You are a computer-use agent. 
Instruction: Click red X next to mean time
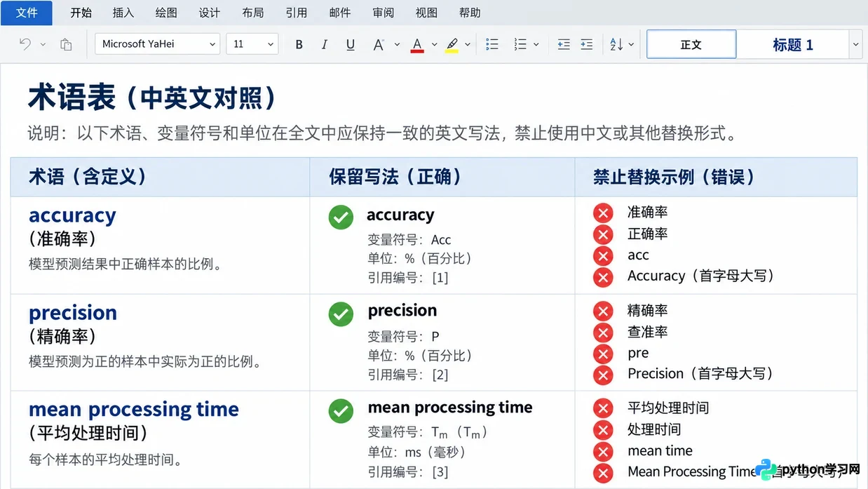(603, 451)
